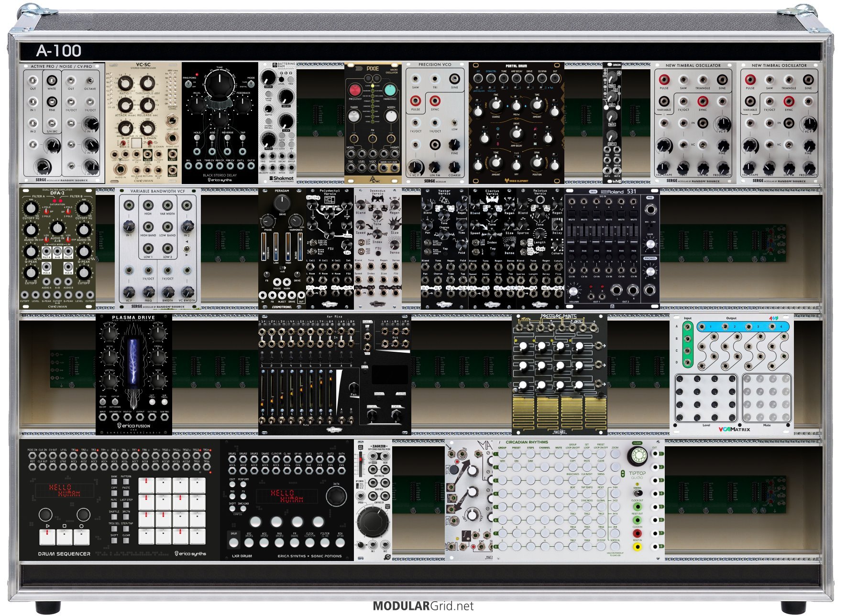
Task: Toggle the Swing switch on Circadian Rhythms
Action: 637,493
